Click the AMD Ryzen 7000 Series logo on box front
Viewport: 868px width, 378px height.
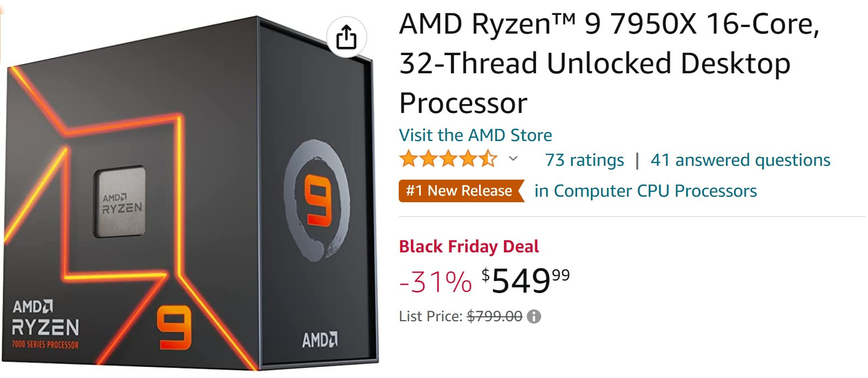point(46,325)
